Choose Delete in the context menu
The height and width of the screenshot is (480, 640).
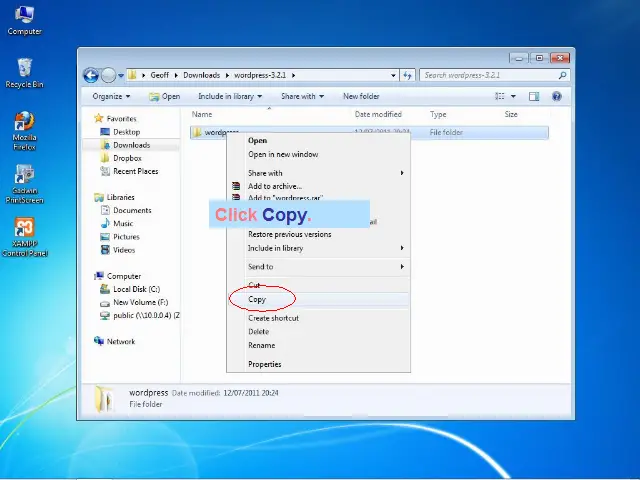tap(318, 331)
